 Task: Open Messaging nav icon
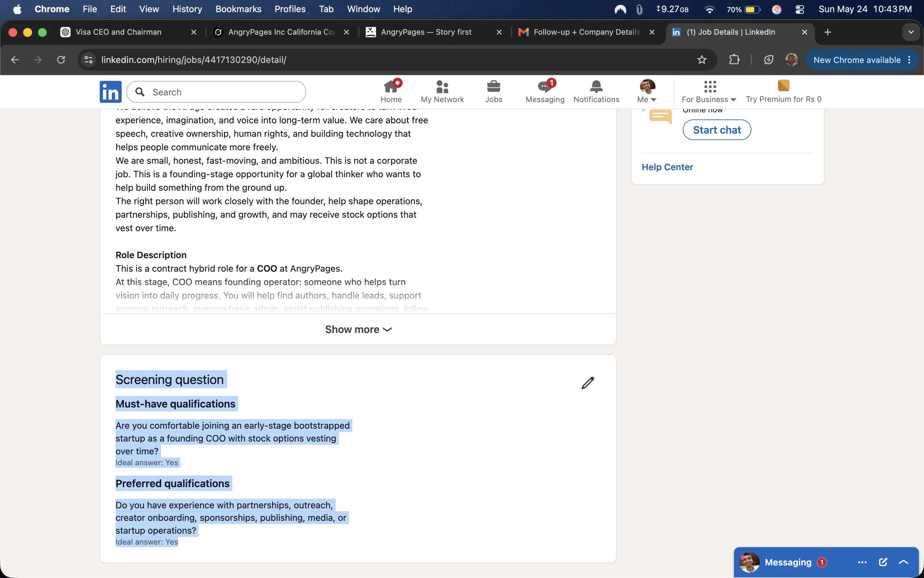pyautogui.click(x=545, y=92)
